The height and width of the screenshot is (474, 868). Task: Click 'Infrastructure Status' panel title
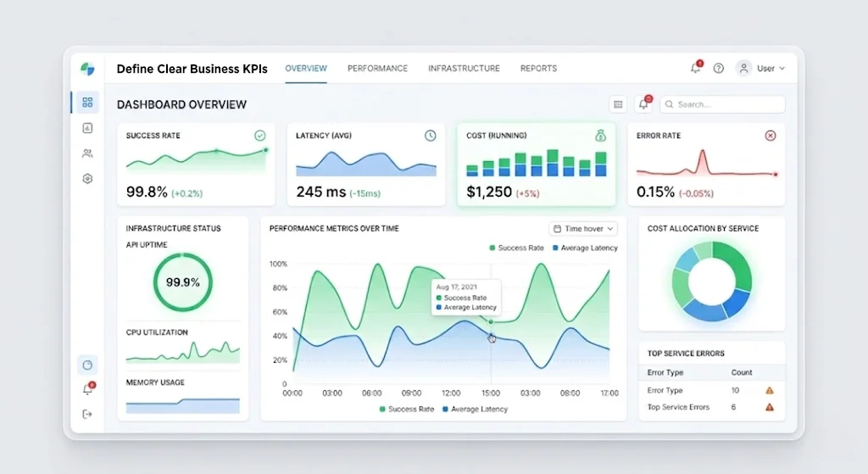pyautogui.click(x=173, y=229)
